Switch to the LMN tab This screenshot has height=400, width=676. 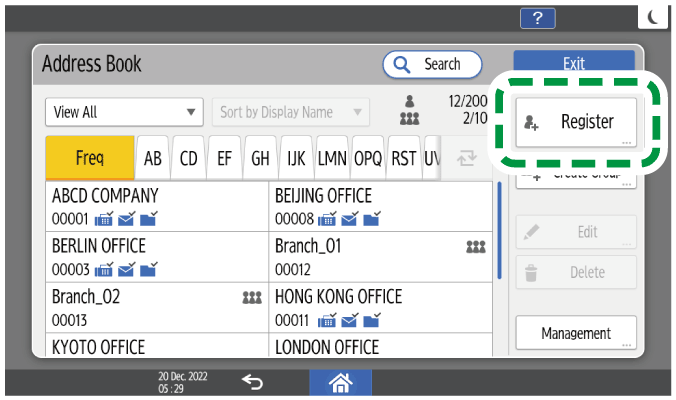pyautogui.click(x=332, y=158)
